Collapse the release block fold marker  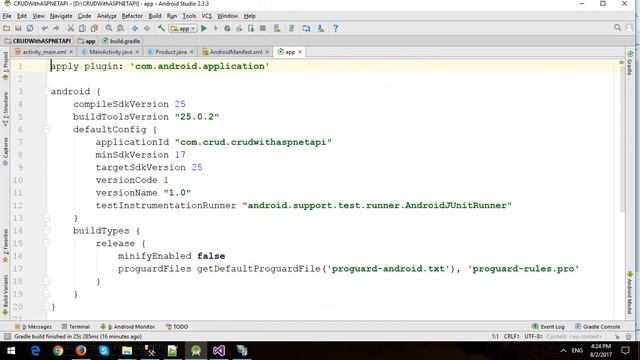click(46, 243)
